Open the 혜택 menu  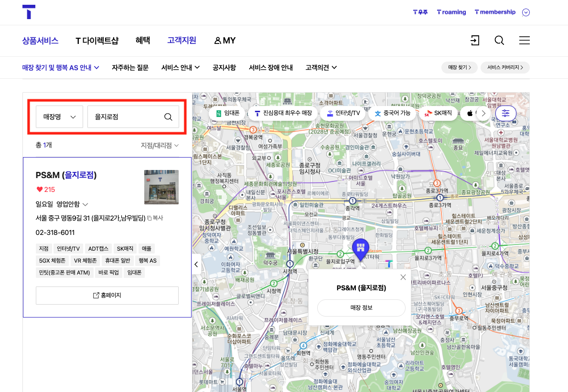(143, 40)
